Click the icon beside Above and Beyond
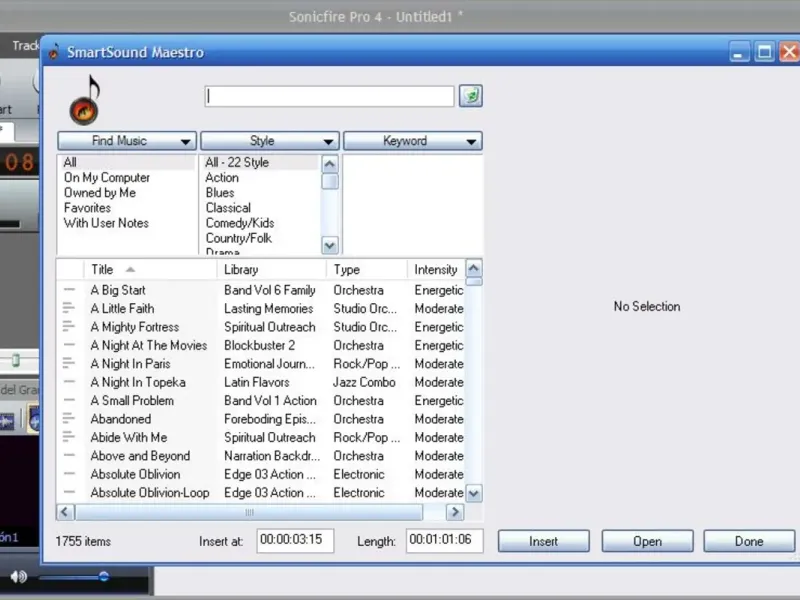 (x=69, y=455)
